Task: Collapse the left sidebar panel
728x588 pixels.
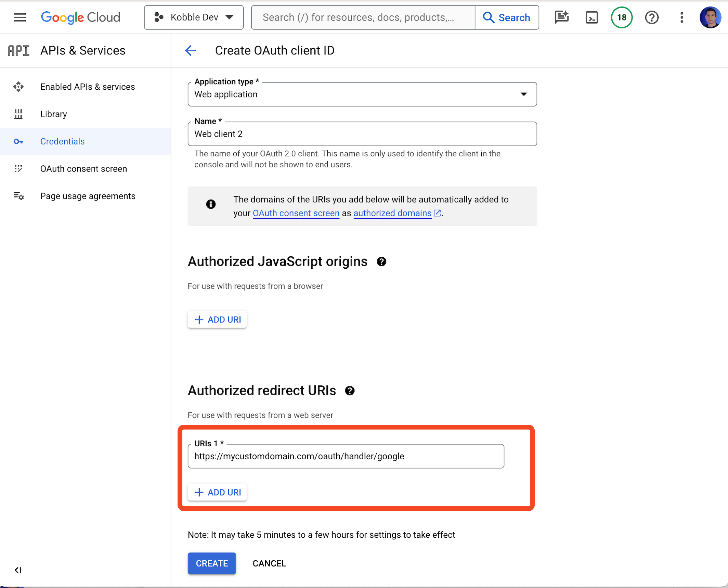Action: coord(18,570)
